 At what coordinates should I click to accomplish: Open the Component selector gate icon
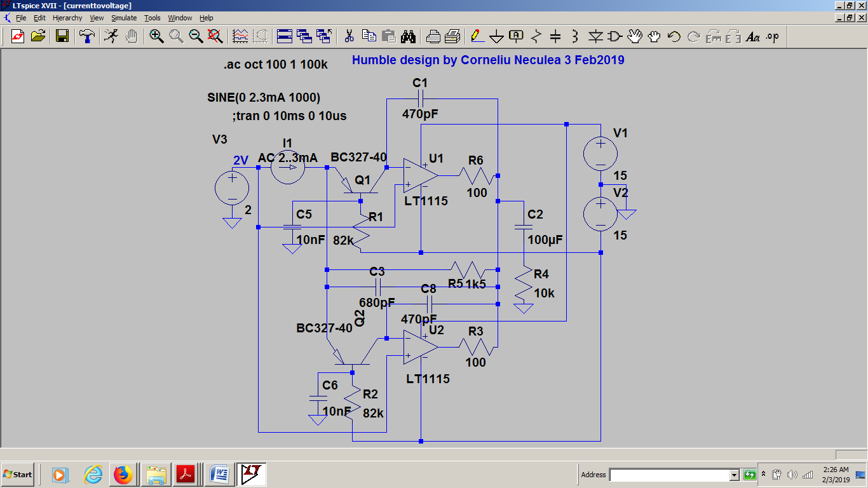pyautogui.click(x=615, y=36)
